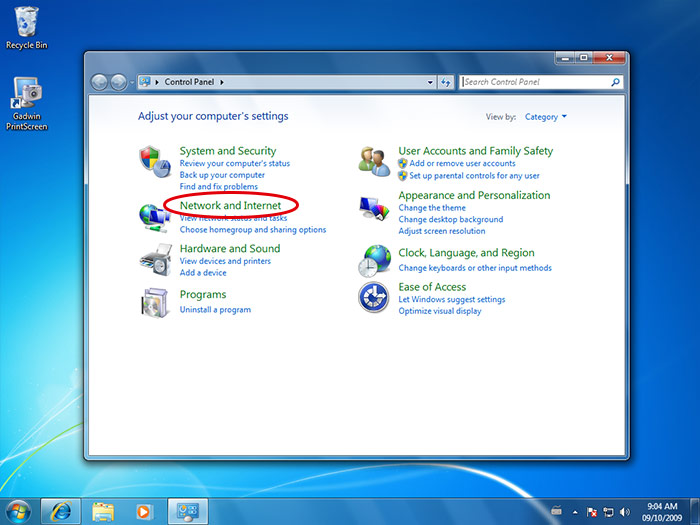Click Set up parental controls for any user
Screen dimensions: 700x525
pos(474,176)
